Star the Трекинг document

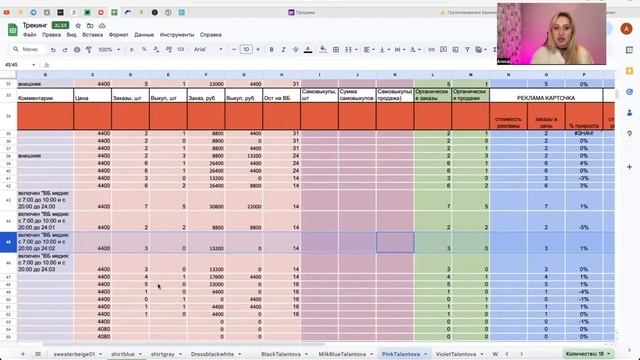78,25
